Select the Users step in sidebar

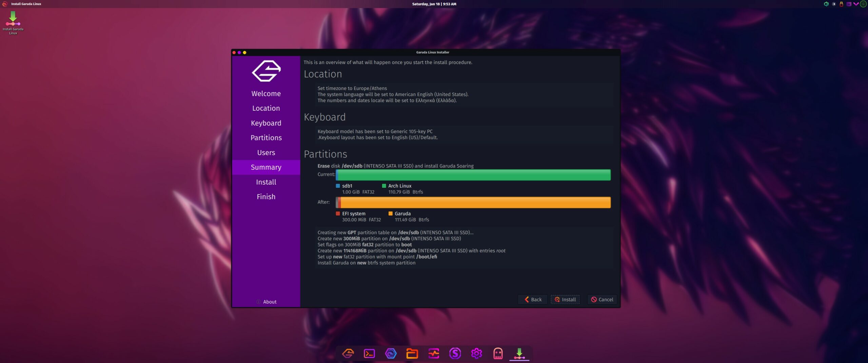[266, 152]
